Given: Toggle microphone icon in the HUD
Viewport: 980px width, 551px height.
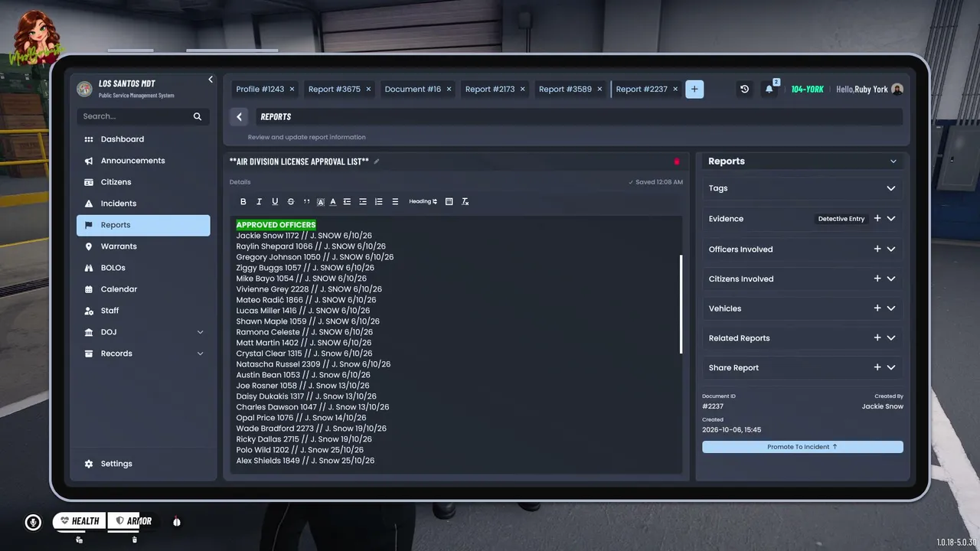Looking at the screenshot, I should (x=33, y=522).
